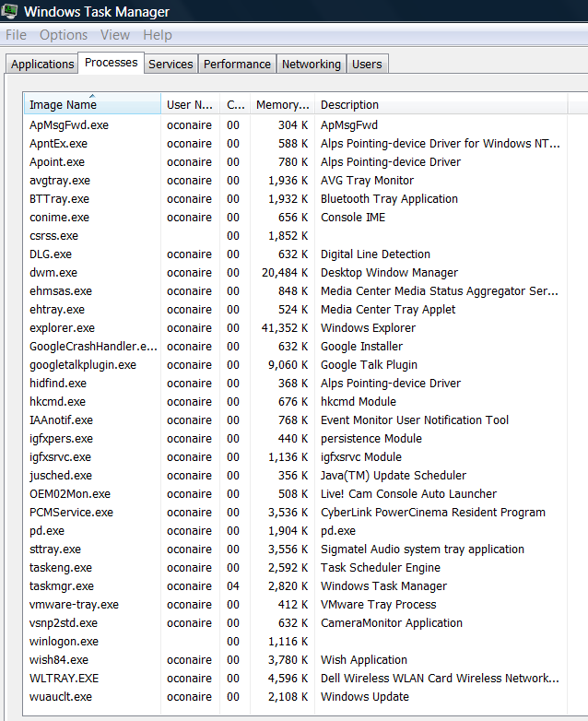Select the vsnp2std.exe process
This screenshot has width=588, height=721.
point(295,622)
